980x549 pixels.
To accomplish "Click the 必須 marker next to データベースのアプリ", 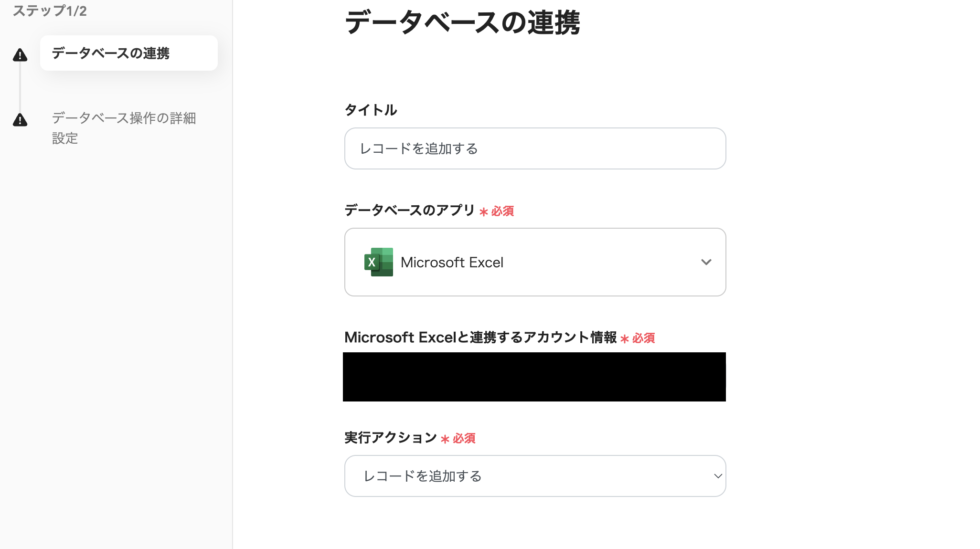I will (502, 211).
